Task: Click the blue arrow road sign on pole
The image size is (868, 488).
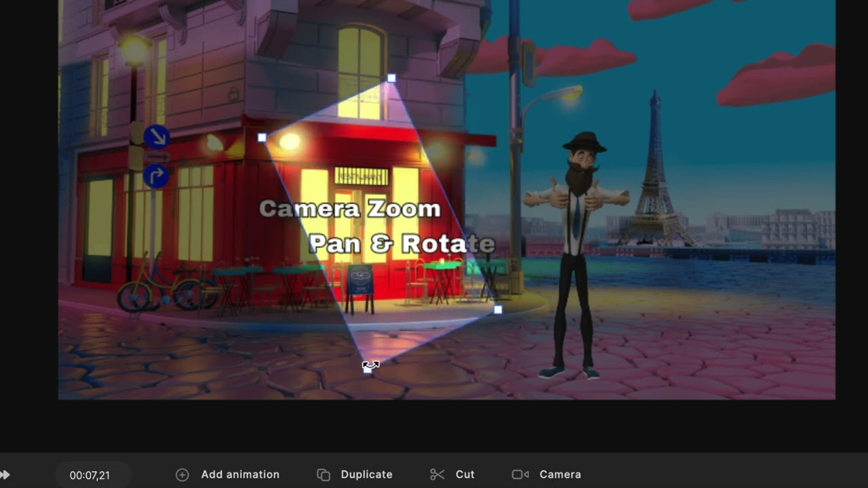Action: point(157,137)
